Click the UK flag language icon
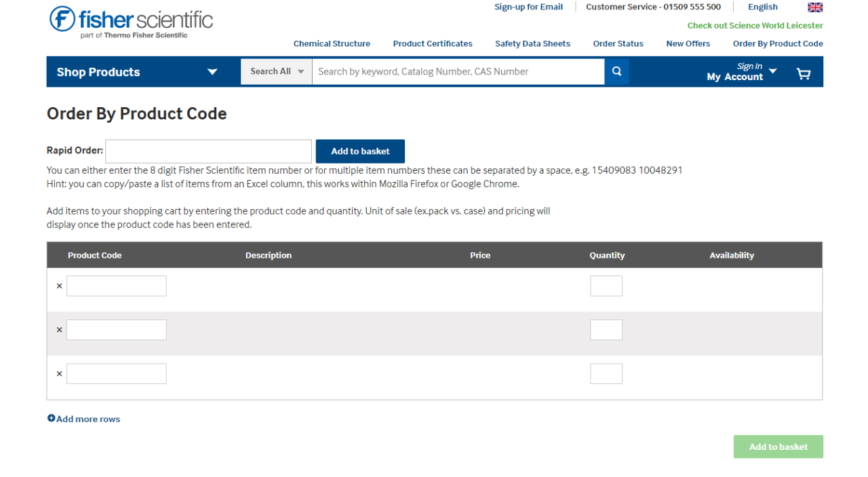Image resolution: width=868 pixels, height=477 pixels. click(815, 7)
